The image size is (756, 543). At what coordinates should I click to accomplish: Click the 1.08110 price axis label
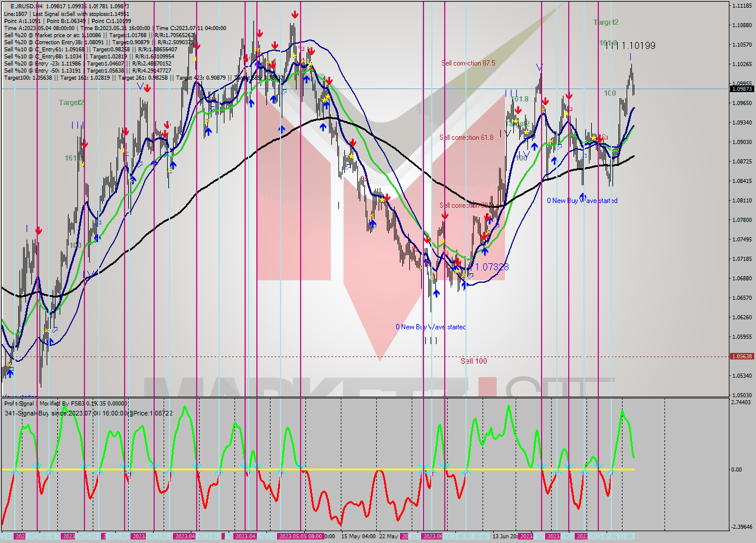point(742,201)
